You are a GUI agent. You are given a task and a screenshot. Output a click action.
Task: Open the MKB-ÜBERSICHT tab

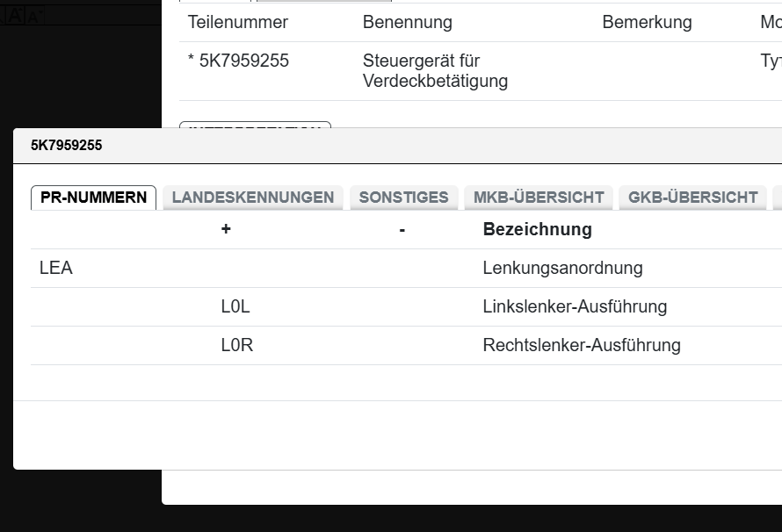539,198
